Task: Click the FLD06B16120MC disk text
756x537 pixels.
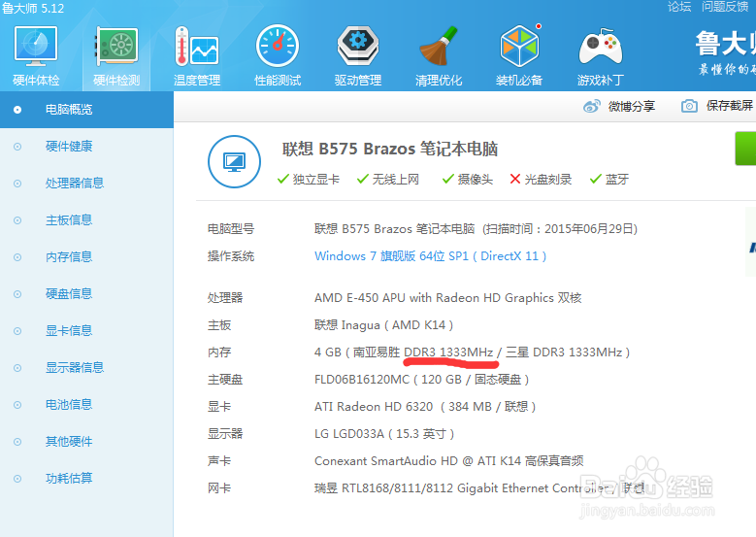Action: pos(422,380)
